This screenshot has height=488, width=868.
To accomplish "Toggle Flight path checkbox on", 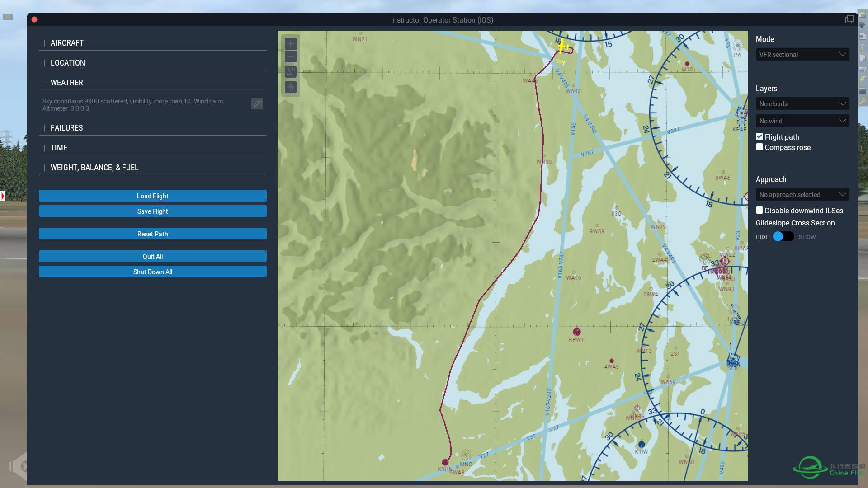I will pos(759,136).
